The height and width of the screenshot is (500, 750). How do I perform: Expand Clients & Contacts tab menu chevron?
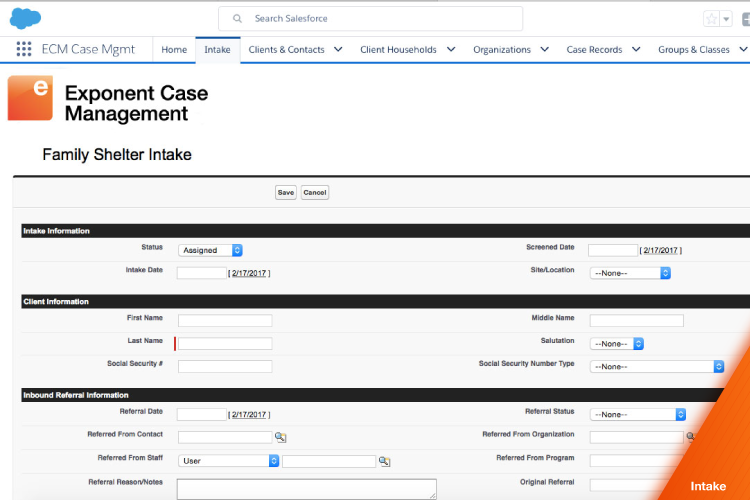[x=338, y=49]
